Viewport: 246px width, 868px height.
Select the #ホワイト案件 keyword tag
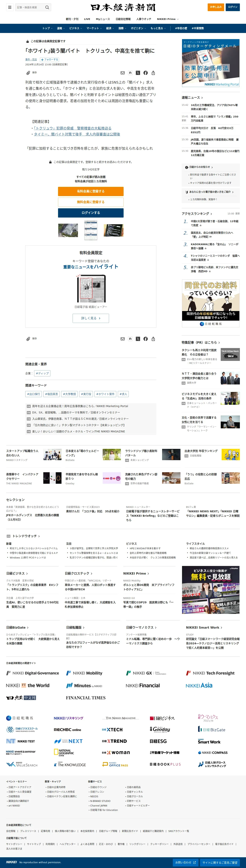[106, 394]
